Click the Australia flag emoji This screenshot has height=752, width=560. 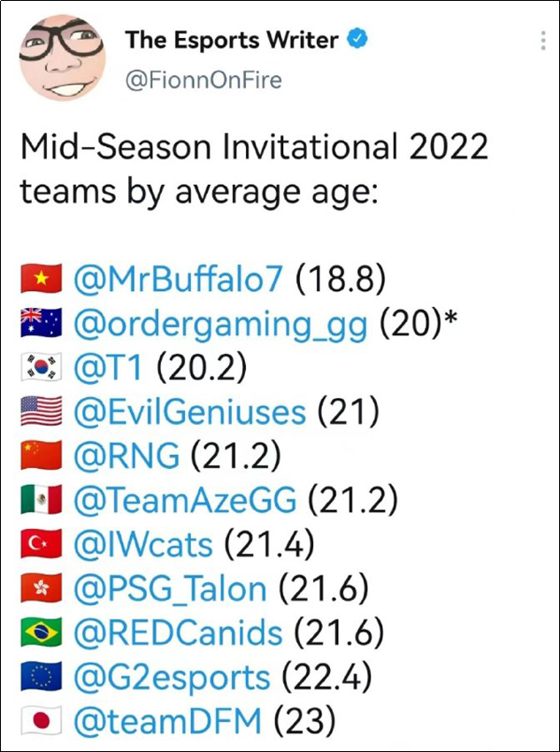[x=42, y=323]
